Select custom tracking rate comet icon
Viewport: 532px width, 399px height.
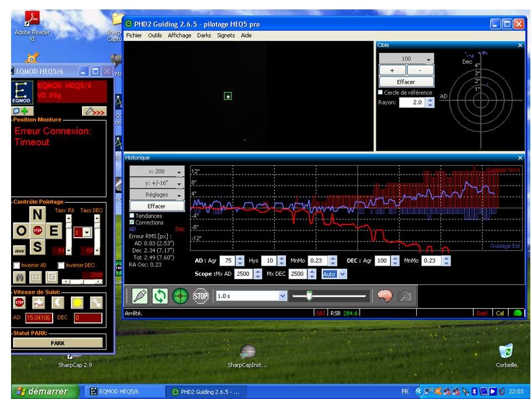pos(96,303)
